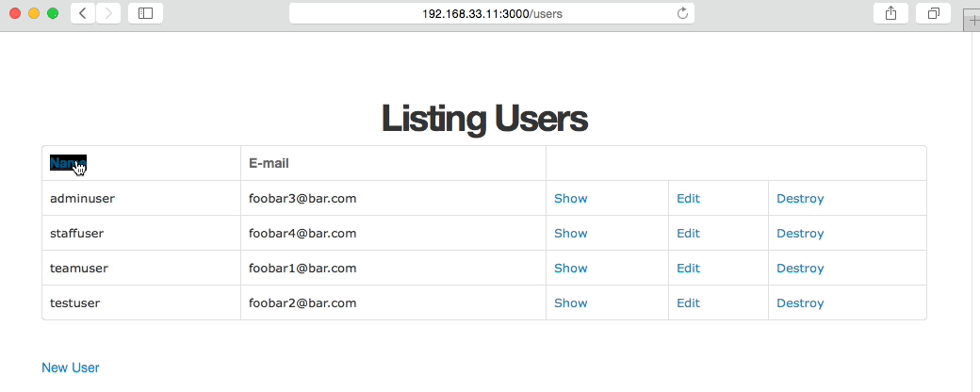Show the adminuser record
Viewport: 980px width, 392px height.
tap(571, 198)
